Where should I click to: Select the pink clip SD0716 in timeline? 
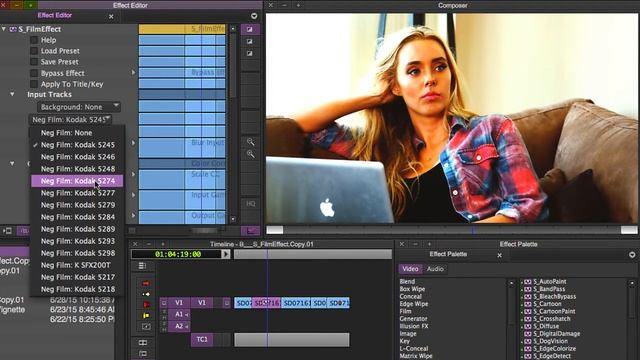266,303
